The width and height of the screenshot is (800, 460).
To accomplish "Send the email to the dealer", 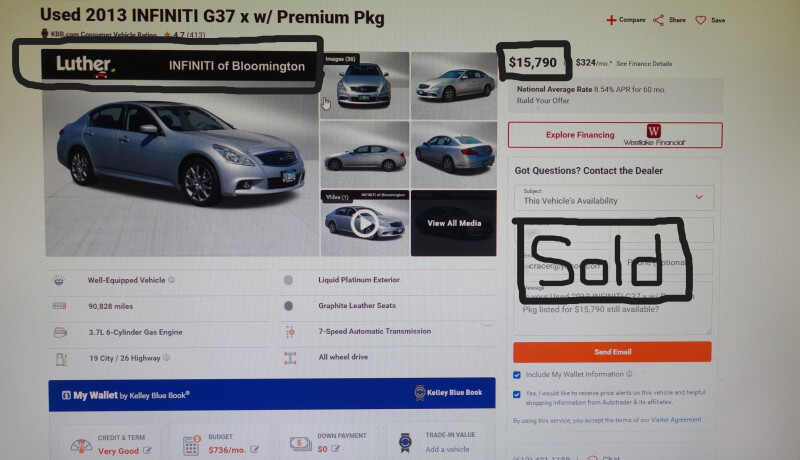I will [612, 352].
